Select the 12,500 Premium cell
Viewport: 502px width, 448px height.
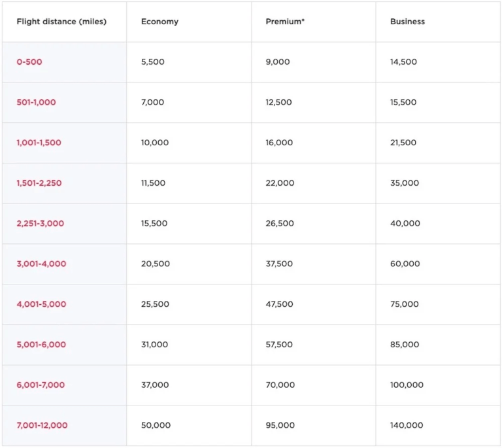278,103
